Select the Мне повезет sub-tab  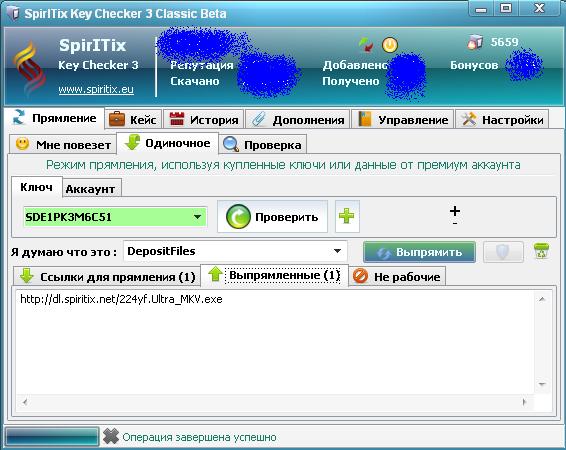coord(63,145)
